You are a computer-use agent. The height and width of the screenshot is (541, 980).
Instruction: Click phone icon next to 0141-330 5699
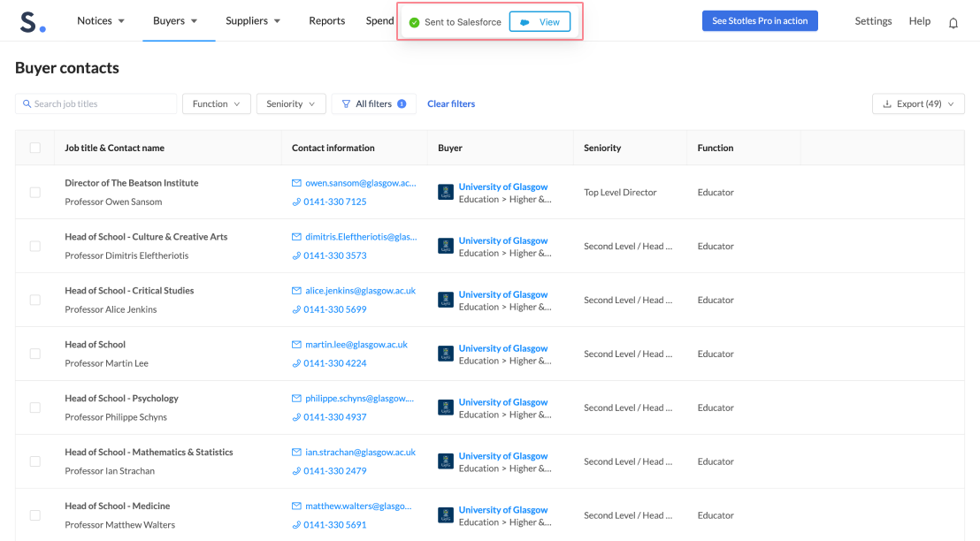click(296, 309)
